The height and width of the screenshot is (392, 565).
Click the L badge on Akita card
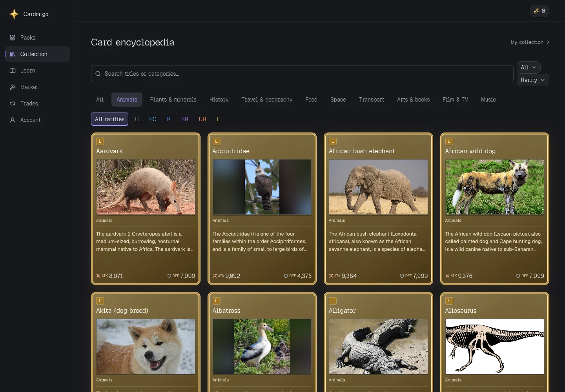[100, 301]
